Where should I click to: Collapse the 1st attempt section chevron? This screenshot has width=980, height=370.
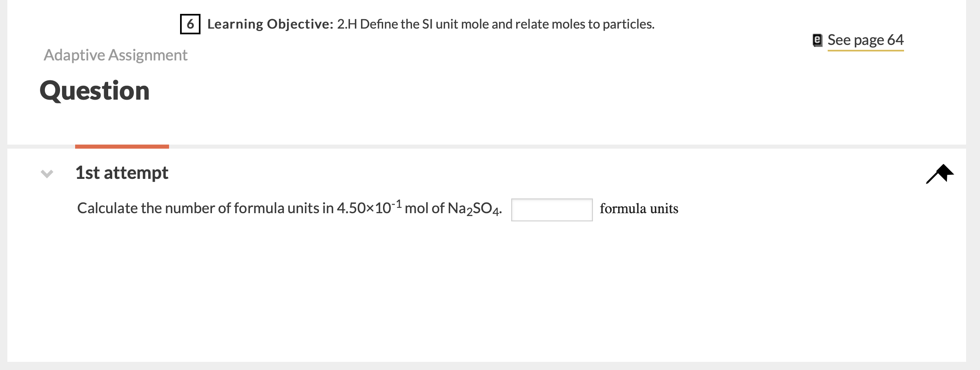coord(47,174)
